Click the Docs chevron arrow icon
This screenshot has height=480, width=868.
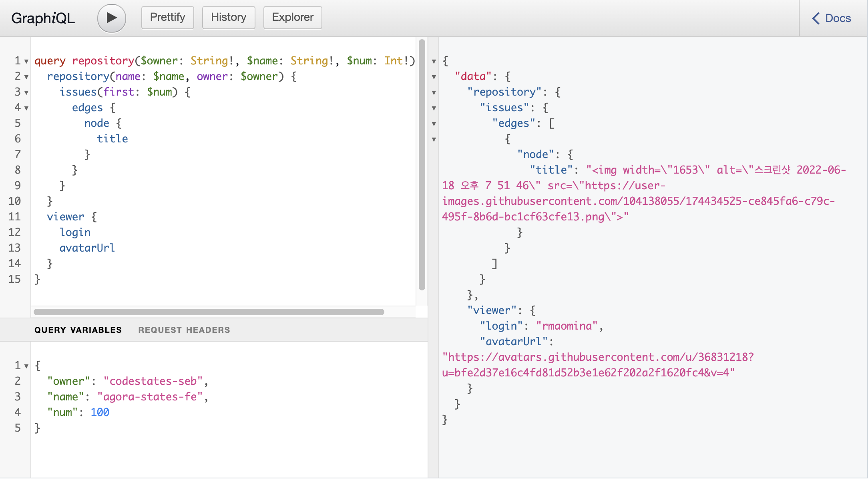point(816,18)
